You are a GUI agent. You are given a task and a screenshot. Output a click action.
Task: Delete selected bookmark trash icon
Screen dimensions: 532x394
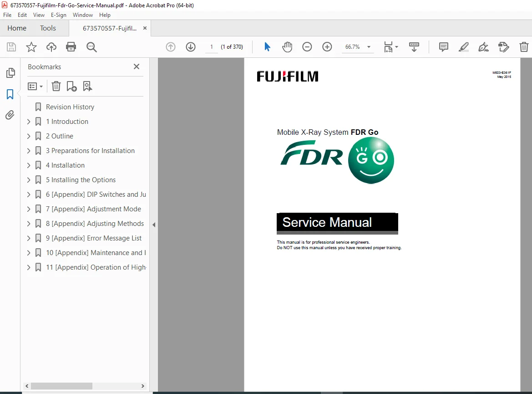56,86
